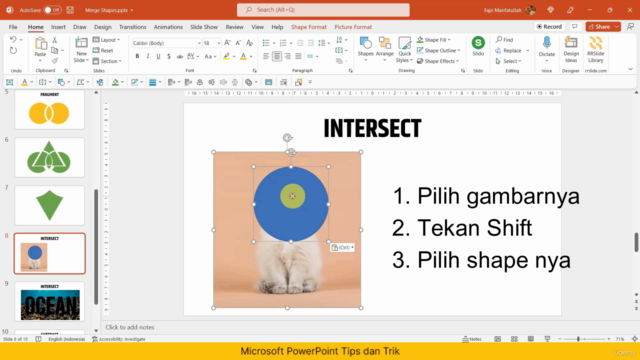
Task: Set Align Left paragraph alignment
Action: click(266, 56)
